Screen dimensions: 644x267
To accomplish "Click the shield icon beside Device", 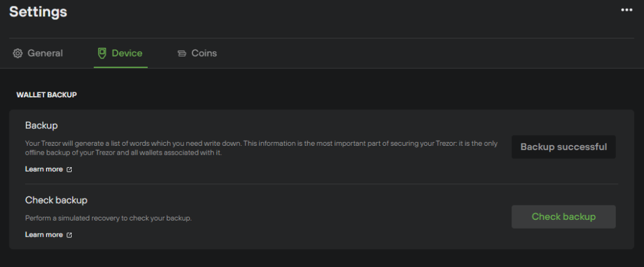I will coord(102,53).
